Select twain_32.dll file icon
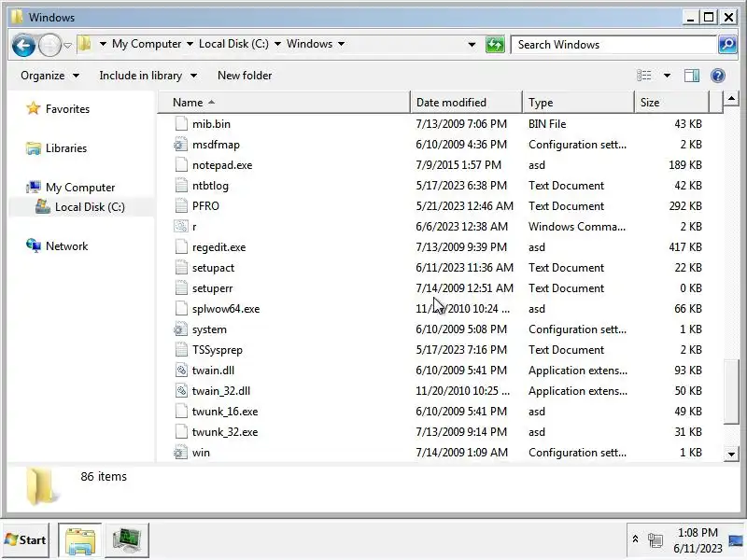Viewport: 747px width, 560px height. (x=181, y=390)
